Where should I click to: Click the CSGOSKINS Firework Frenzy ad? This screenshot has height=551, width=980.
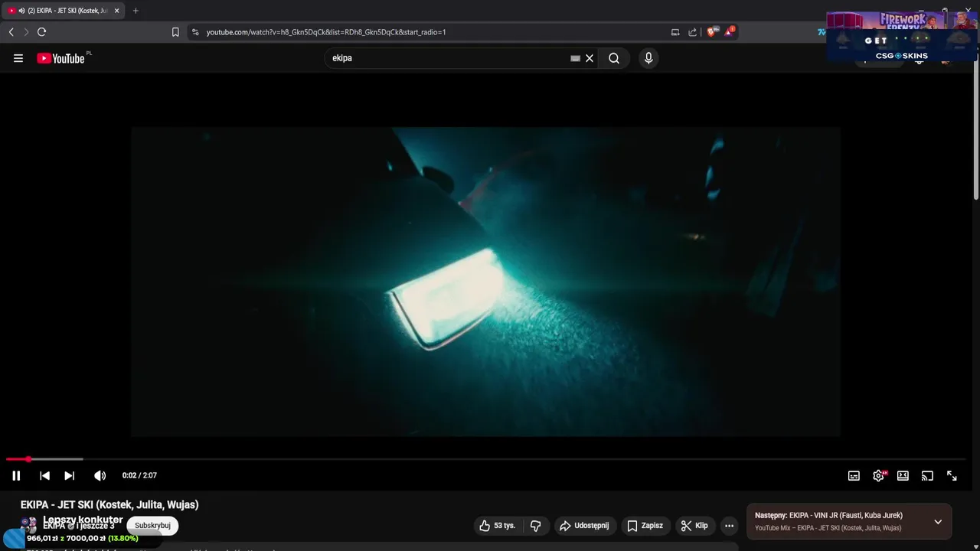(902, 36)
